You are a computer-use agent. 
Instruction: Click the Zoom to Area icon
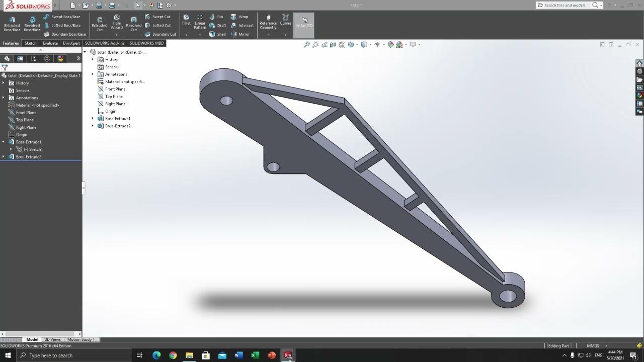coord(315,45)
